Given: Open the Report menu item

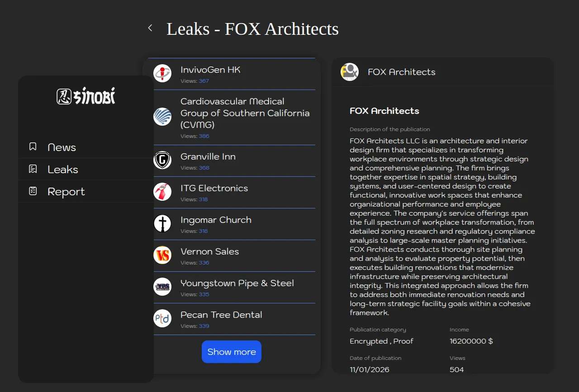Looking at the screenshot, I should [66, 192].
